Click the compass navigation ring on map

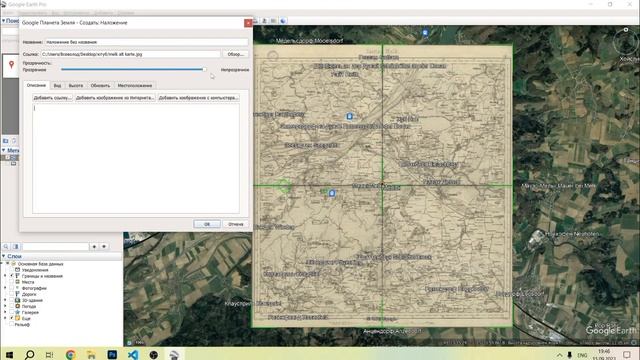point(626,41)
